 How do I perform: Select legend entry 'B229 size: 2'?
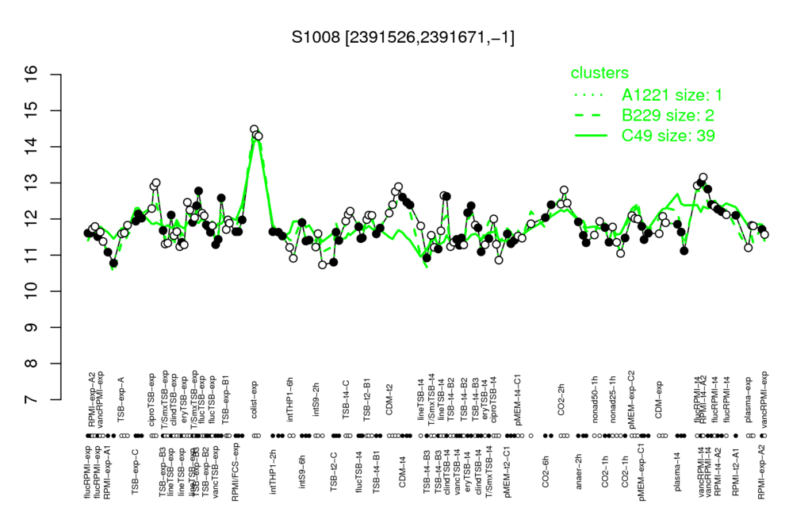(x=667, y=115)
